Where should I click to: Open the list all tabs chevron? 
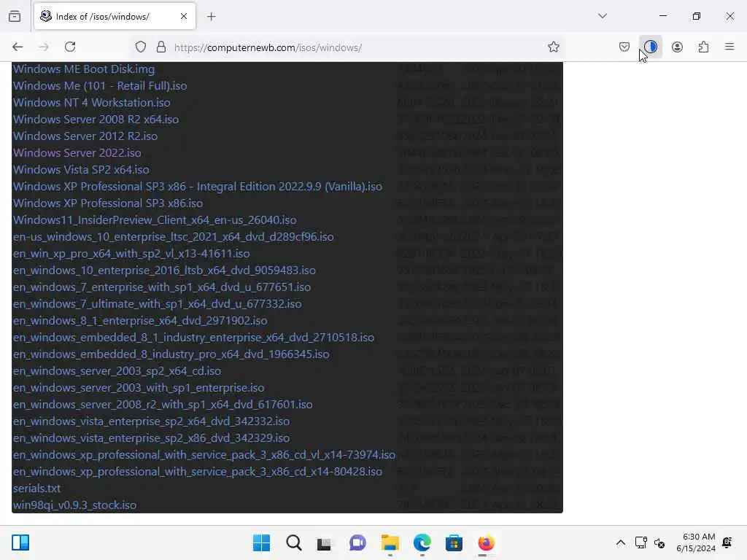click(603, 16)
